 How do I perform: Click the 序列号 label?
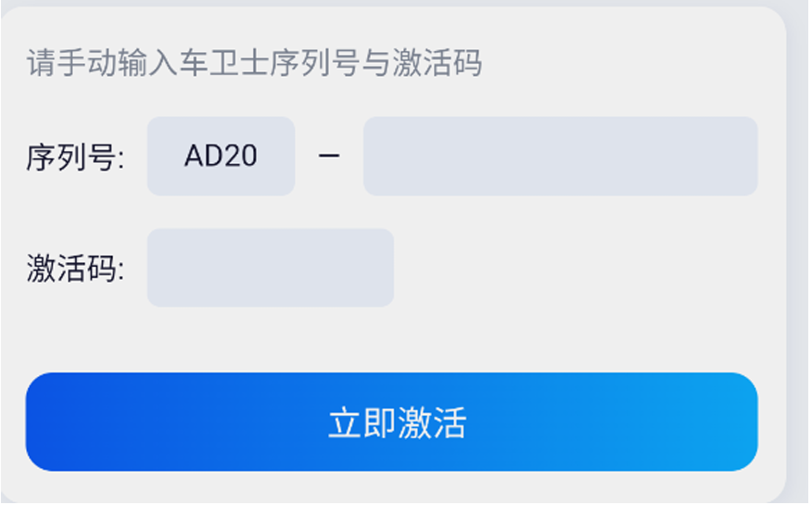pos(75,158)
